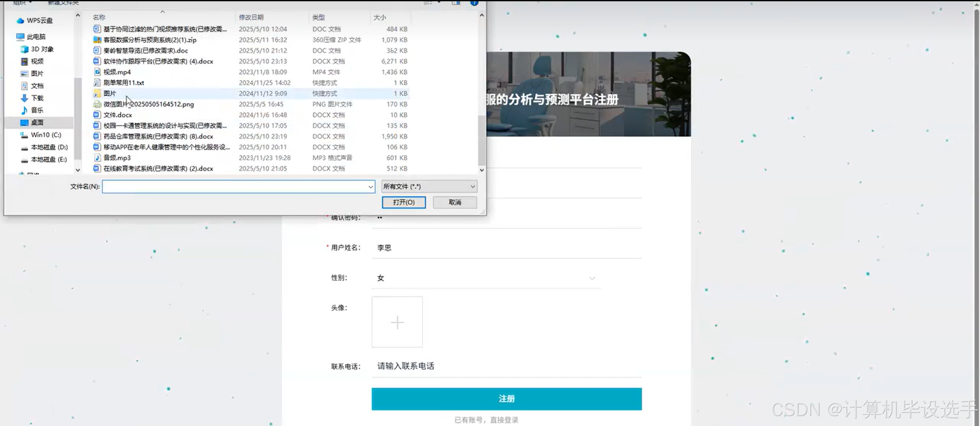Viewport: 980px width, 426px height.
Task: Open the 3D 对象 folder
Action: tap(37, 49)
